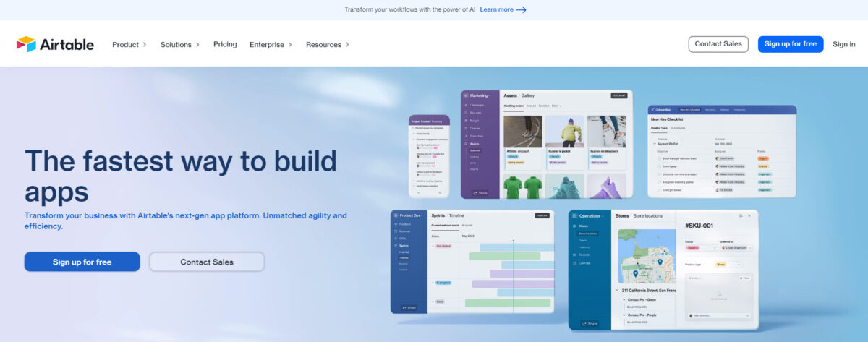Image resolution: width=868 pixels, height=342 pixels.
Task: Select the New Hire Checklist tab
Action: [x=689, y=110]
